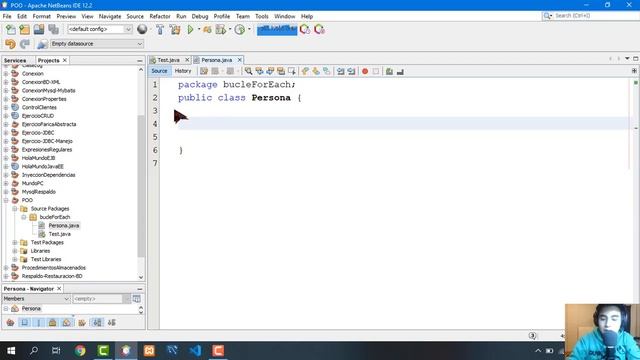Start macro recording with red circle
Viewport: 640px width, 360px height.
click(x=365, y=71)
